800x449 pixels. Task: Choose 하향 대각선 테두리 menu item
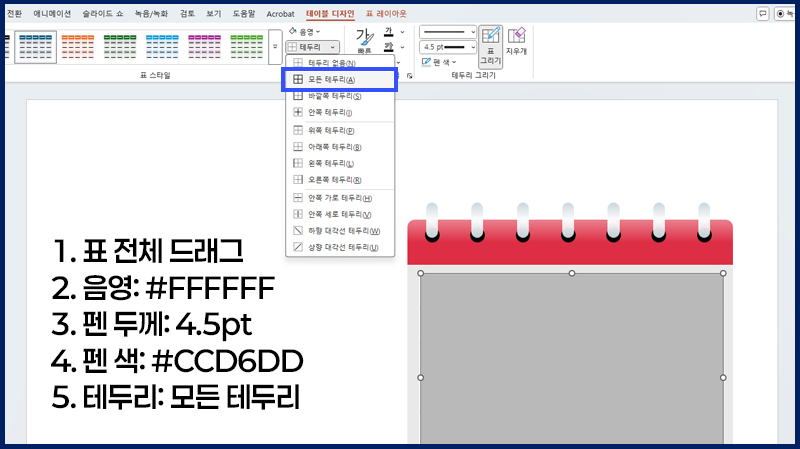[340, 231]
